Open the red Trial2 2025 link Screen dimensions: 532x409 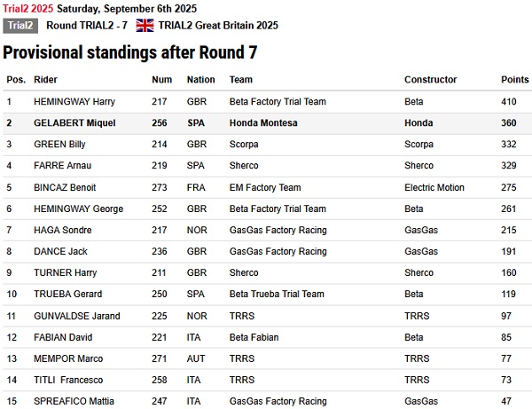pos(27,9)
